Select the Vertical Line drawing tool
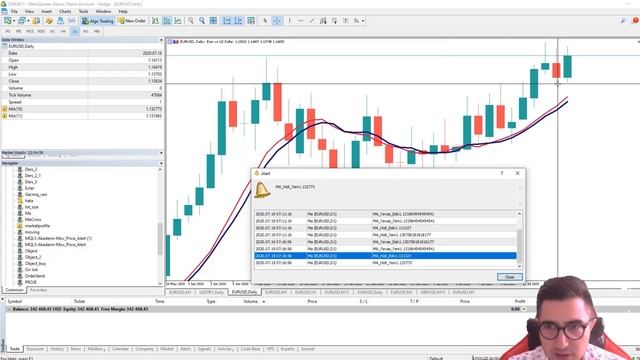Viewport: 640px width, 360px height. point(289,20)
